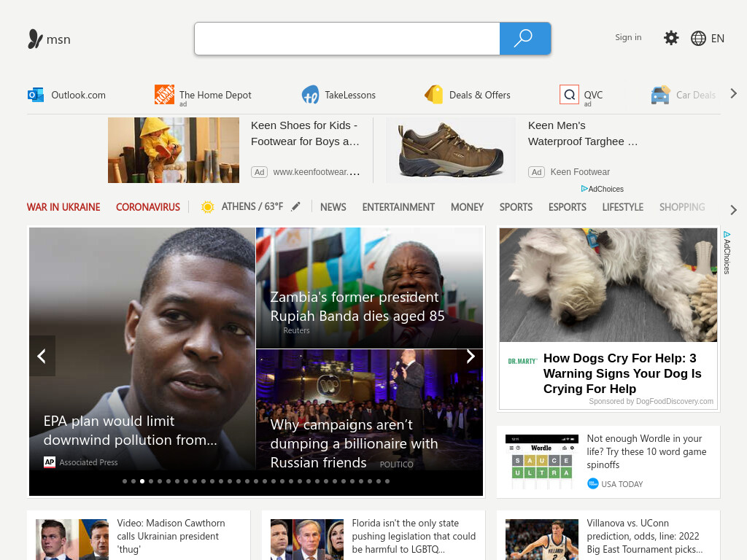
Task: Click the kid in yellow raincoat thumbnail
Action: [174, 150]
